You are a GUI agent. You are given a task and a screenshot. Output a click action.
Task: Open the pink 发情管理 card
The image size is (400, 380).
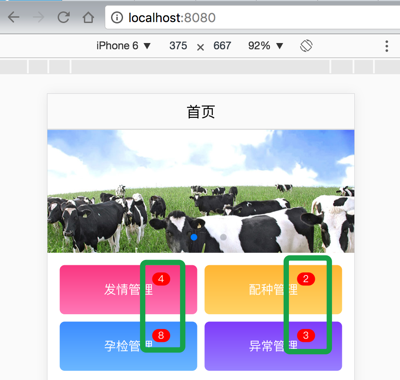coord(128,289)
